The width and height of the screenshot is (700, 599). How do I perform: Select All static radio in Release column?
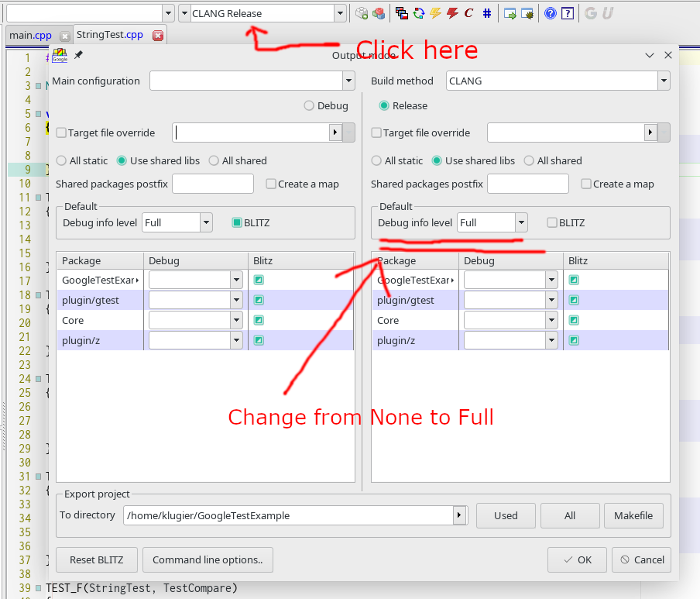pos(376,160)
